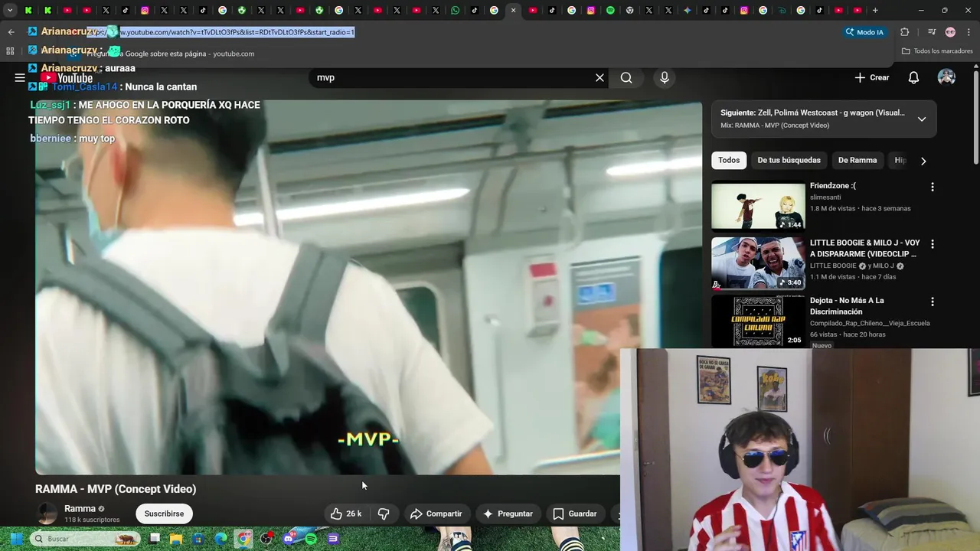
Task: Show more filter chips with right arrow
Action: (923, 161)
